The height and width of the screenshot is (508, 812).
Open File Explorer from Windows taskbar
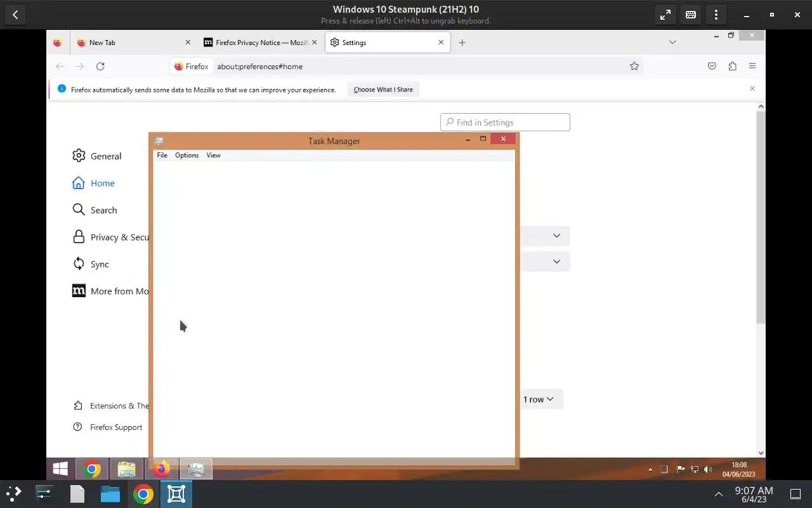[x=127, y=469]
